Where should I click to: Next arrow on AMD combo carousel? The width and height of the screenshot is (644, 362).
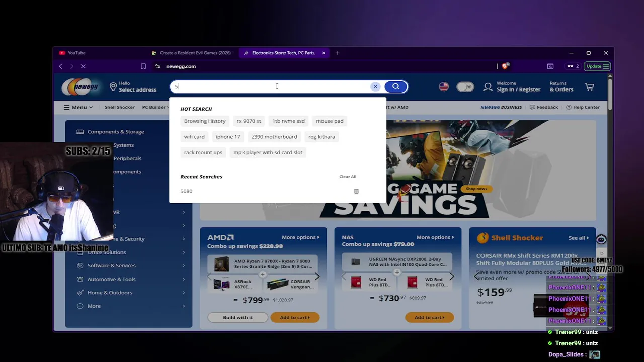point(317,276)
